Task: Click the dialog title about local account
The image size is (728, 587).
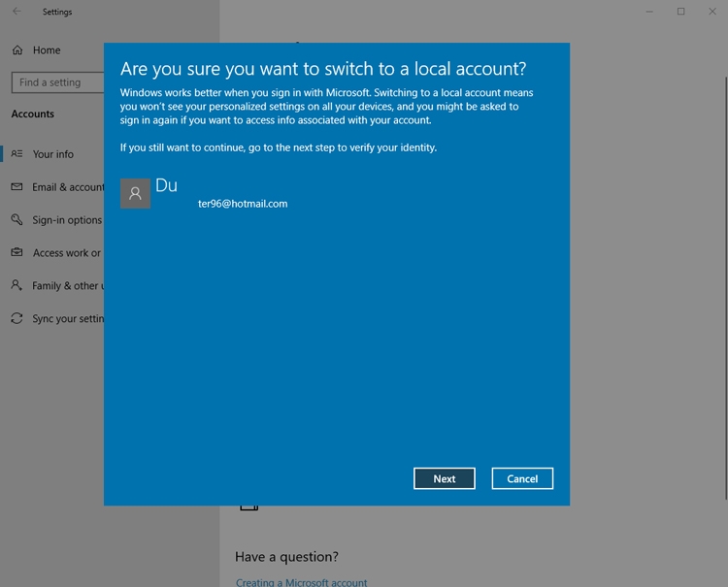Action: 323,69
